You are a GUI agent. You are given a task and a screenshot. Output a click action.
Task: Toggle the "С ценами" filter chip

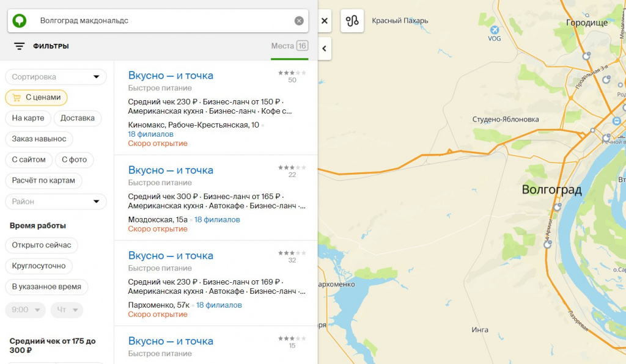click(37, 98)
